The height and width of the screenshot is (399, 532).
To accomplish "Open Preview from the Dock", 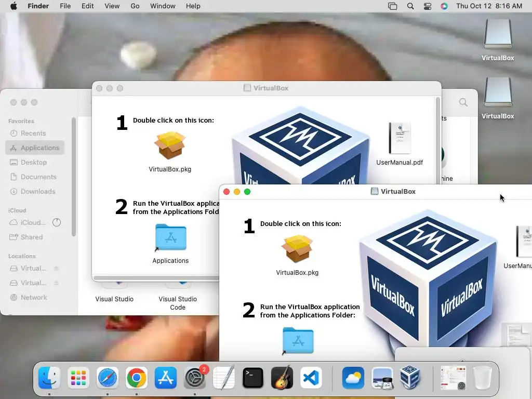I will coord(382,378).
